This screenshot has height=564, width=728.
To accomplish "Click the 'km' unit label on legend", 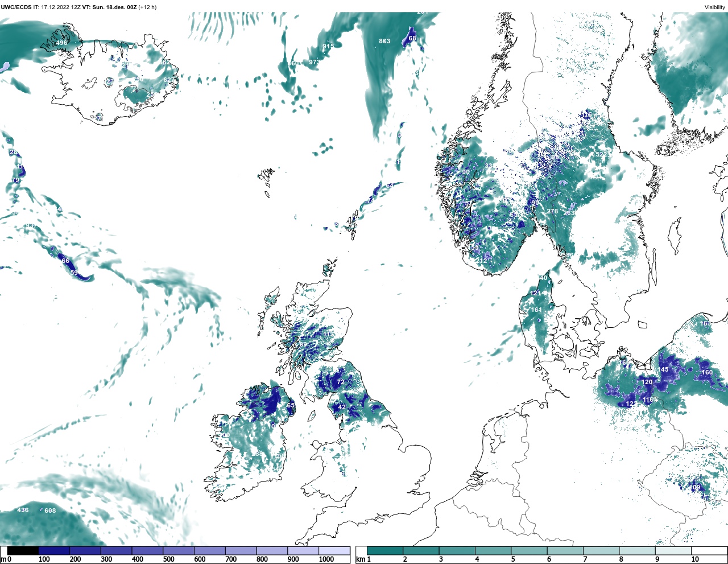I will (x=360, y=559).
